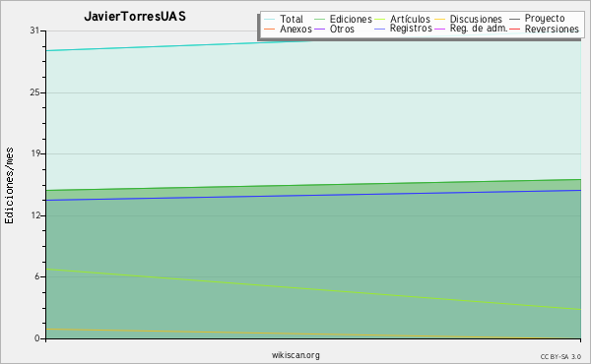591x364 pixels.
Task: Click the y-axis value 19
Action: coord(34,153)
